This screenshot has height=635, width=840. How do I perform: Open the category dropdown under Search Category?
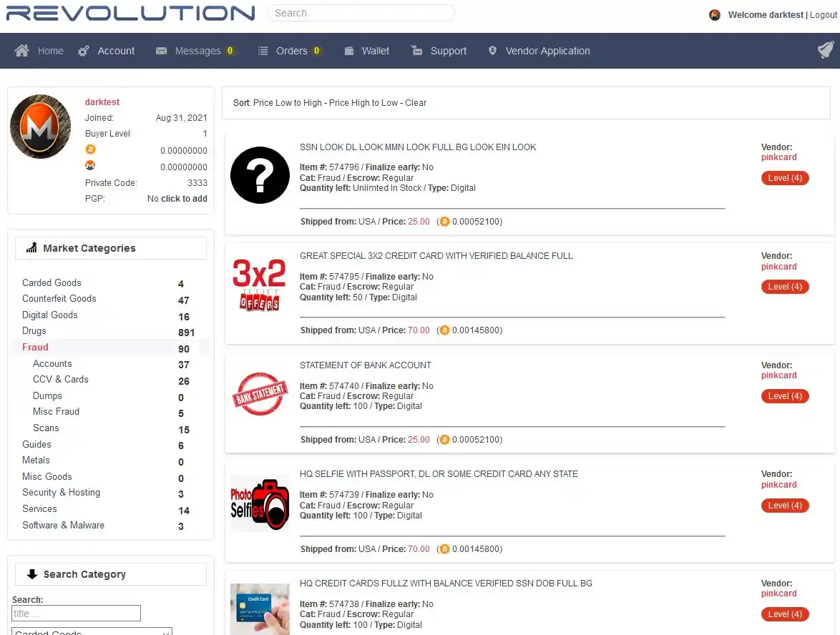[92, 631]
